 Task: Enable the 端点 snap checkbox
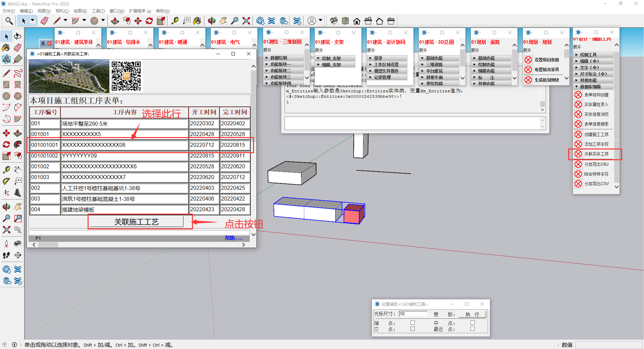(412, 323)
